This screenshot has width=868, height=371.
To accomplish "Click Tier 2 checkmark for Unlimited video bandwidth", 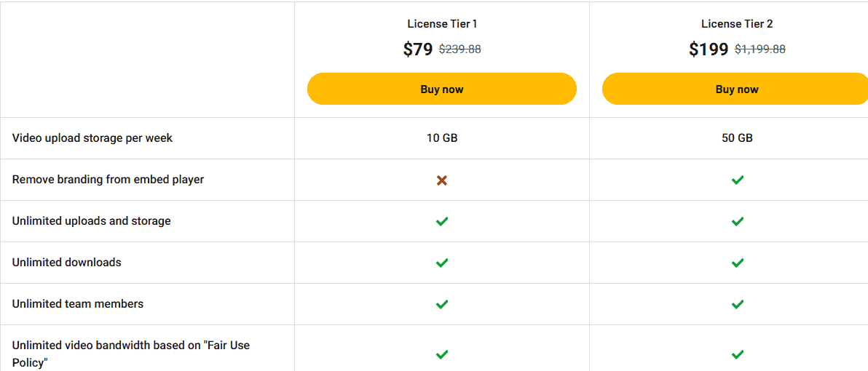I will tap(737, 354).
